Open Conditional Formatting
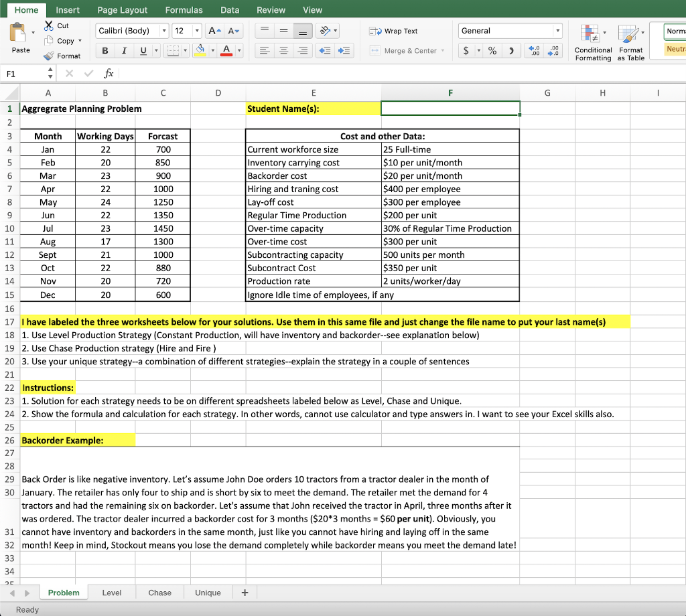Image resolution: width=686 pixels, height=616 pixels. pos(592,40)
